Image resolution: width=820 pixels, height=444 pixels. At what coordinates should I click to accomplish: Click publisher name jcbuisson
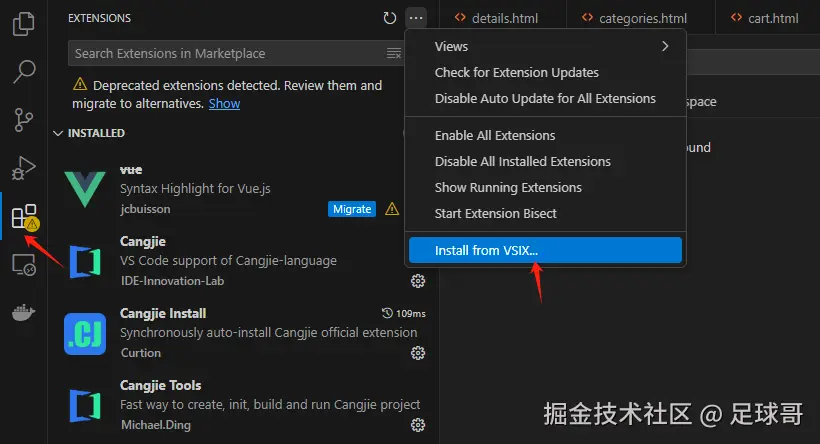pos(145,209)
